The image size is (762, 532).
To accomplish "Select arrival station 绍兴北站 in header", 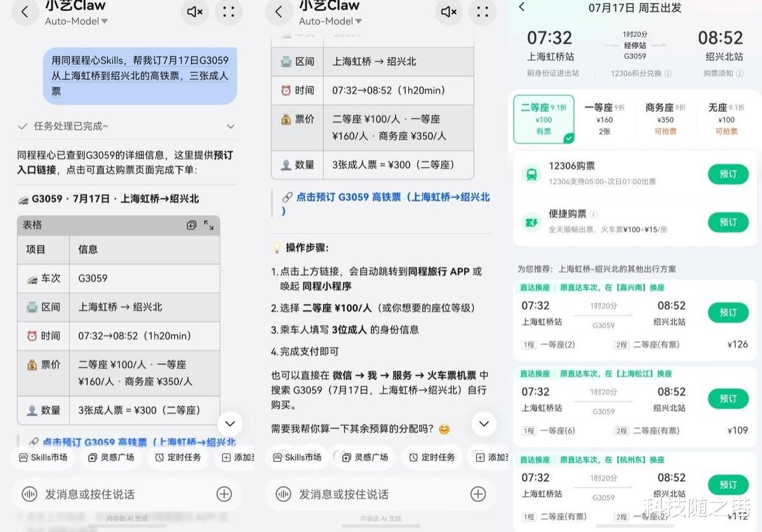I will point(724,57).
